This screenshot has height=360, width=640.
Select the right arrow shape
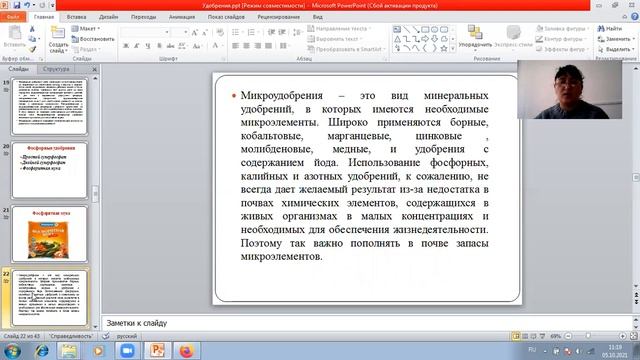425,39
